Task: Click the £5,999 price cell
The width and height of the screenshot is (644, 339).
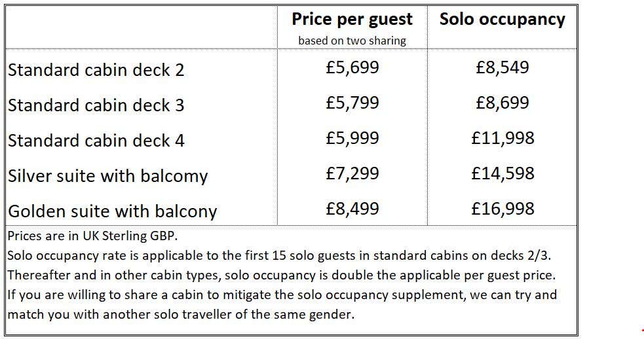Action: point(352,138)
